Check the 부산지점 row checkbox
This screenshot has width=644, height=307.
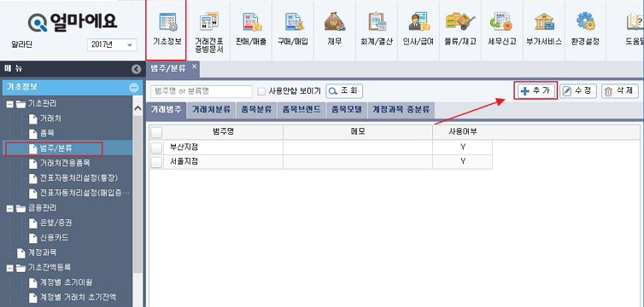point(156,148)
